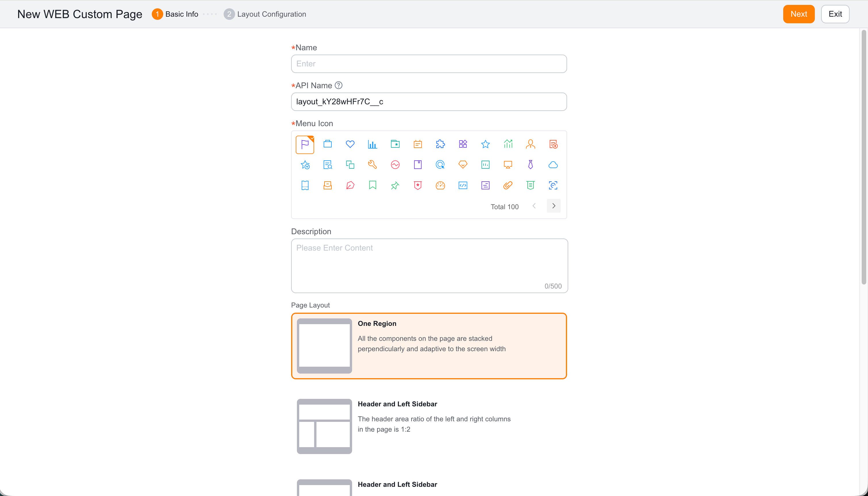Screen dimensions: 868x496
Task: Open the Layout Configuration step
Action: click(265, 14)
